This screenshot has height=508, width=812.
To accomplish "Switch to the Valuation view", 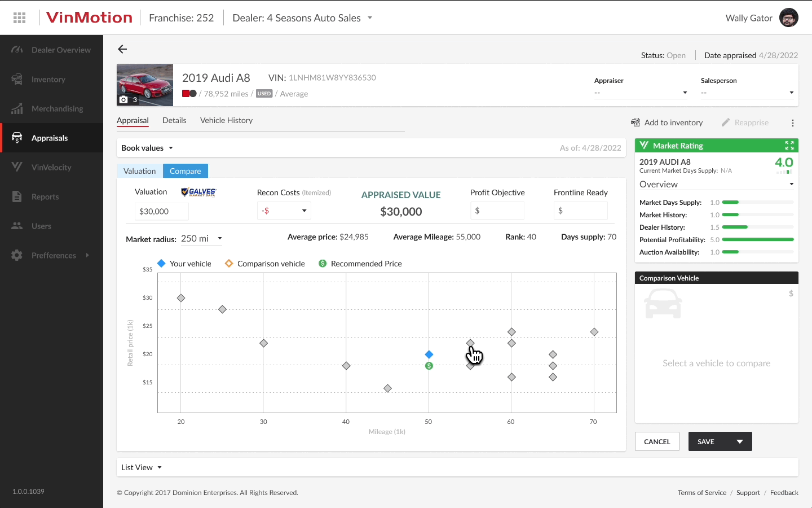I will pos(139,170).
